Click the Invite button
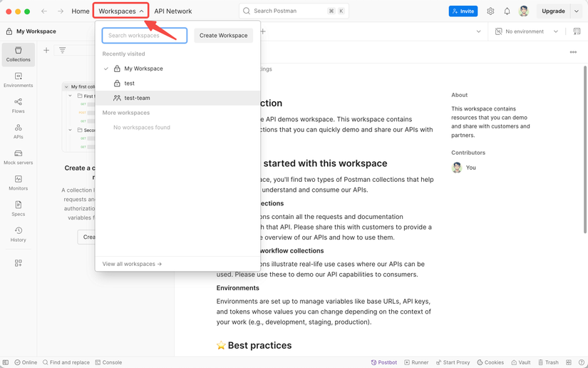Screen dimensions: 588x368 tap(463, 11)
